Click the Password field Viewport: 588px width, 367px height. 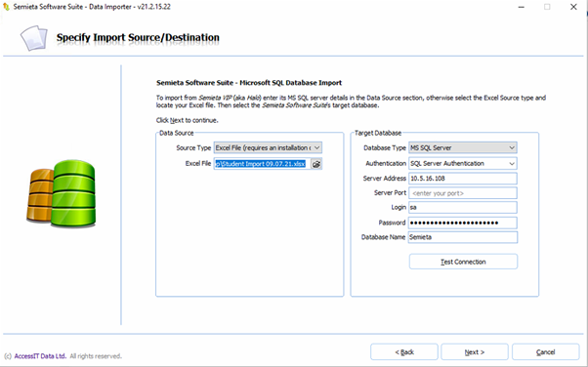click(x=463, y=223)
